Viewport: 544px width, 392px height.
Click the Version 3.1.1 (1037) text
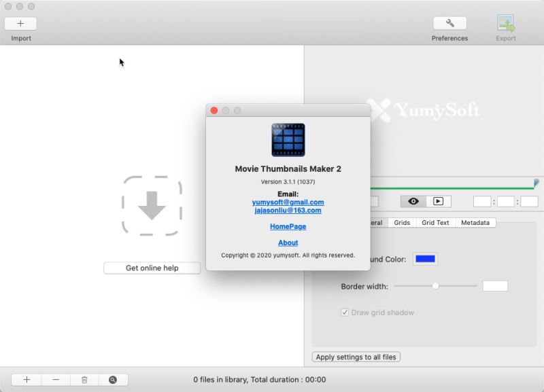tap(288, 181)
